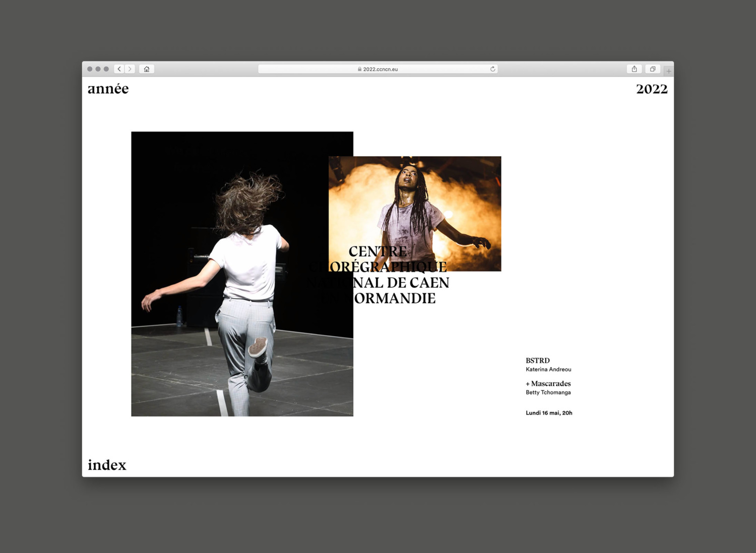The height and width of the screenshot is (553, 756).
Task: Minimize window with middle traffic light button
Action: pos(98,69)
